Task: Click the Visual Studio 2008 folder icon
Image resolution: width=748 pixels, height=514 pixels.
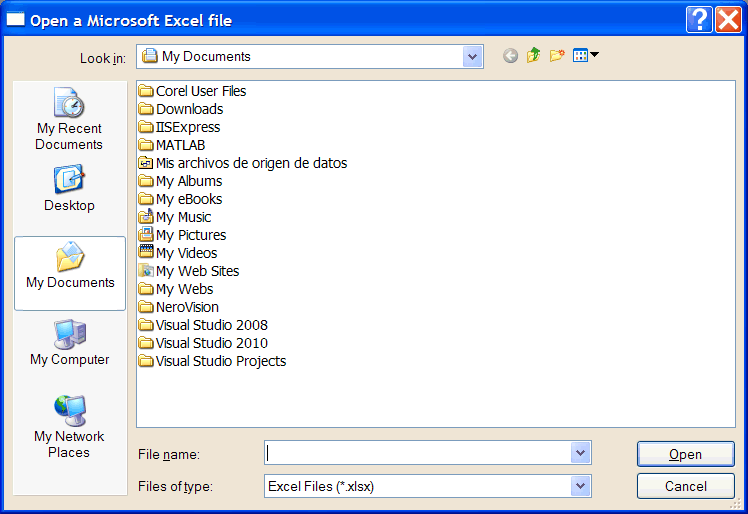Action: point(146,325)
